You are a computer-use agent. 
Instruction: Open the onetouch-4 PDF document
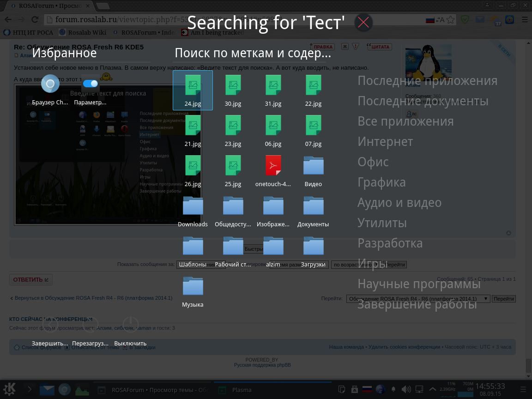273,171
